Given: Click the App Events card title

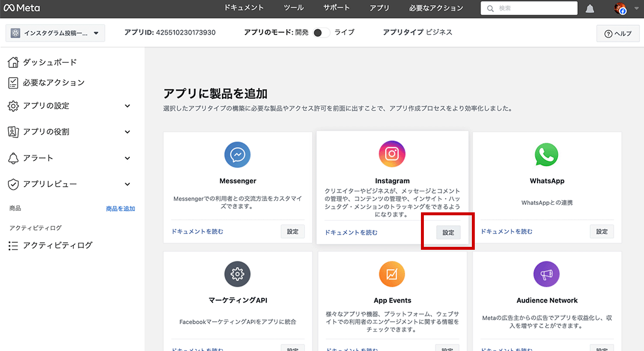Looking at the screenshot, I should click(x=392, y=301).
